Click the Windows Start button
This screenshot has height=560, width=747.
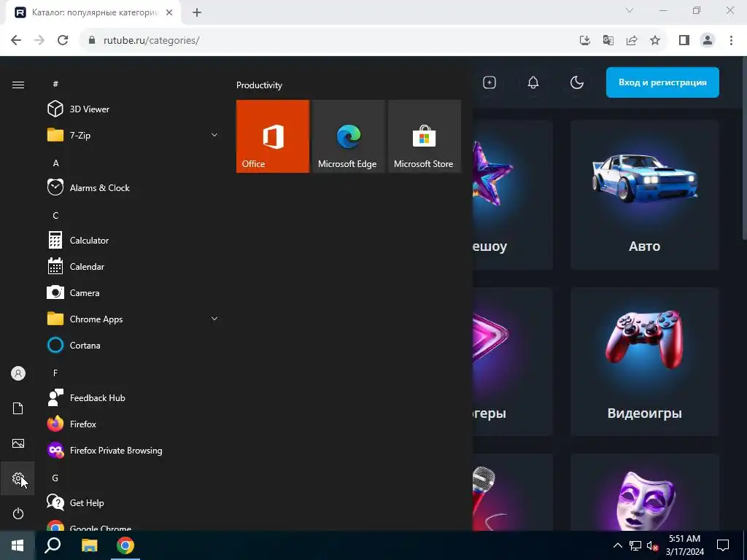(18, 545)
